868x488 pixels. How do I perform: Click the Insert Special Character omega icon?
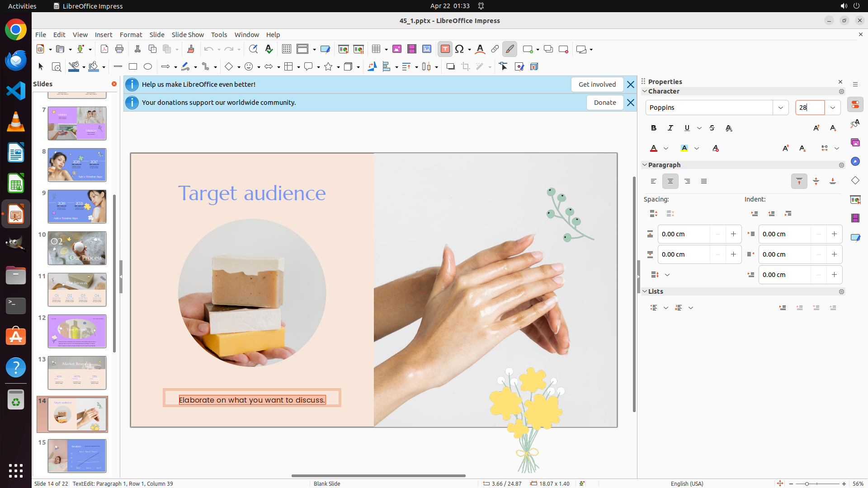[x=459, y=49]
